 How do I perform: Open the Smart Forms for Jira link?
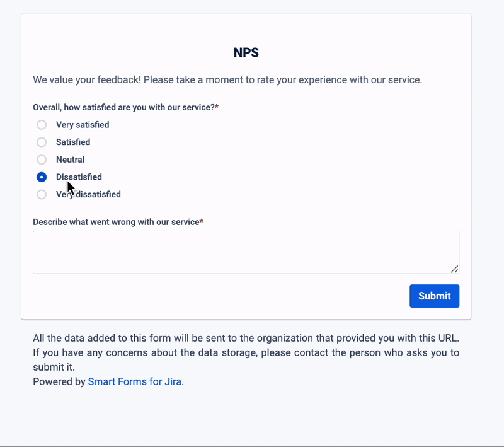tap(135, 381)
